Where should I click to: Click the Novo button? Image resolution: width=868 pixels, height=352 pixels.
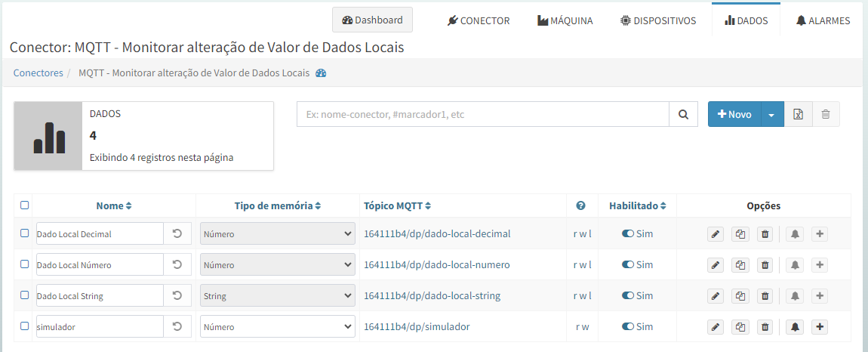(x=734, y=114)
